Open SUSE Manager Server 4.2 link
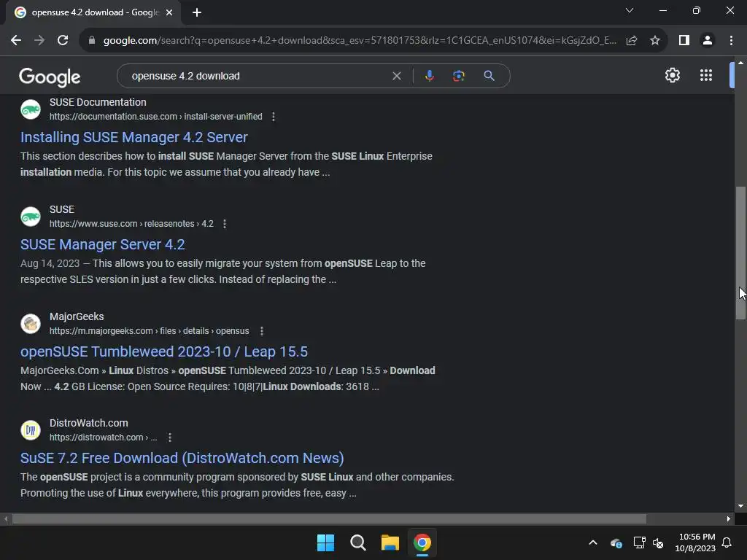The height and width of the screenshot is (560, 747). [102, 244]
